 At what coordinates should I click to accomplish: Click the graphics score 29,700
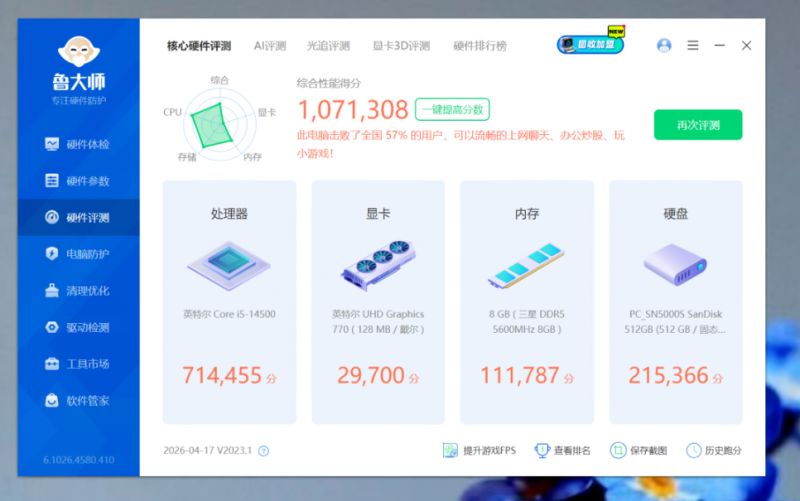pos(371,375)
